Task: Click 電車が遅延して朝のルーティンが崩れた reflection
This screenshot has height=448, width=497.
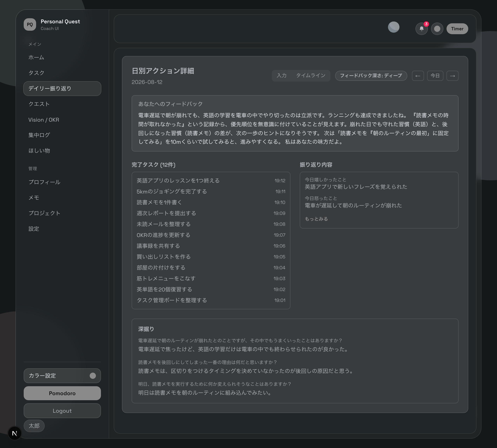Action: coord(353,206)
